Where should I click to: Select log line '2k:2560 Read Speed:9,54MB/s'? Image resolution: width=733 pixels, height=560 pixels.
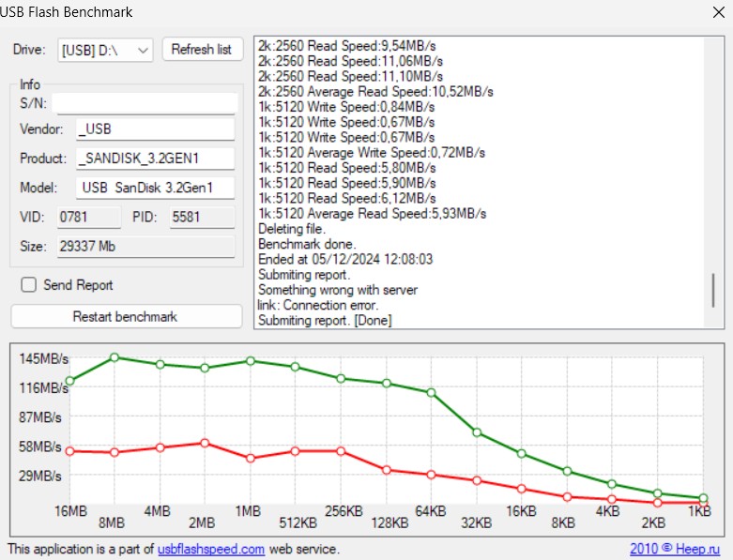[347, 46]
